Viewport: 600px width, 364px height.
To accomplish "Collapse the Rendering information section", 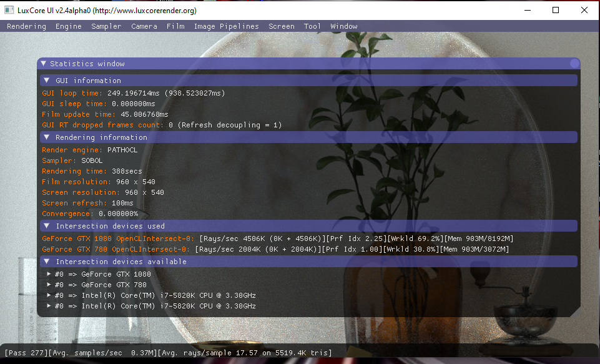I will click(47, 137).
